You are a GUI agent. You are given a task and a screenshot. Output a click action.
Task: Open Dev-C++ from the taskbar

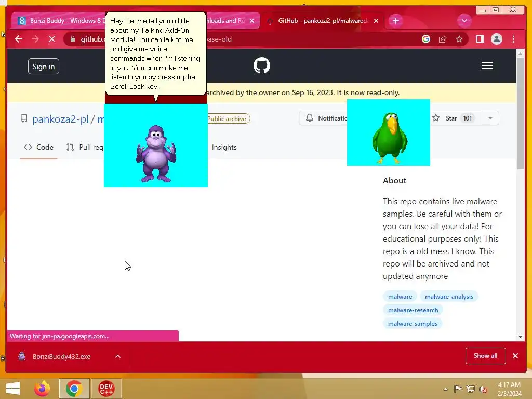click(106, 389)
